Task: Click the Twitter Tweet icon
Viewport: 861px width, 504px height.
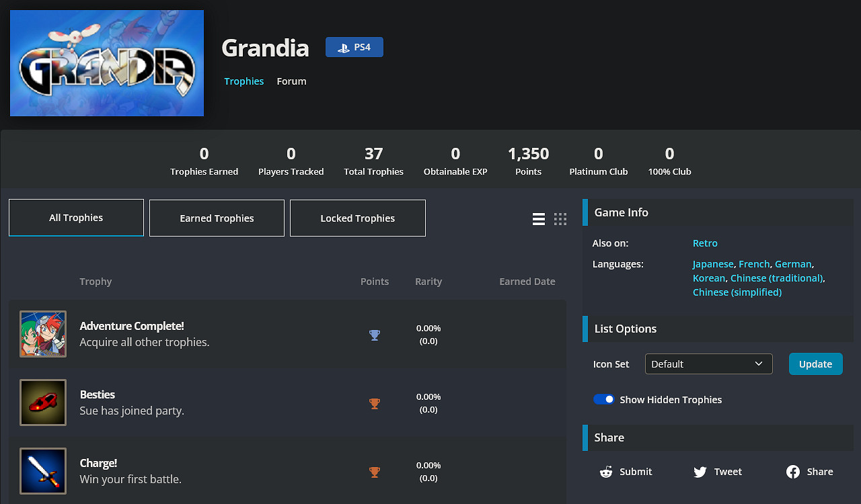Action: [700, 472]
